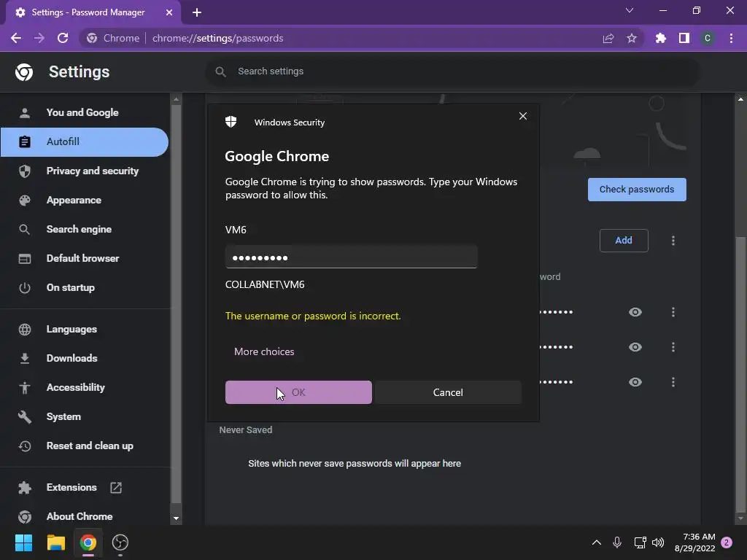Screen dimensions: 747x560
Task: Open More choices in security dialog
Action: point(264,351)
